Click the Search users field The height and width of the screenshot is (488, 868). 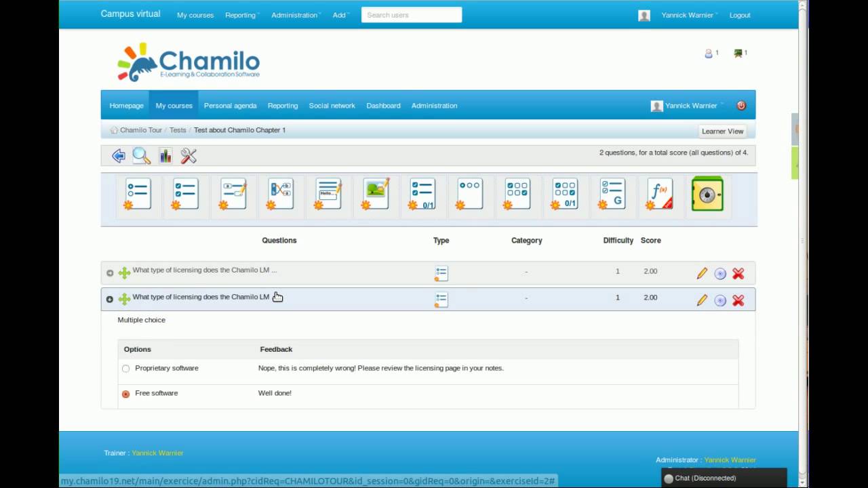(x=412, y=15)
